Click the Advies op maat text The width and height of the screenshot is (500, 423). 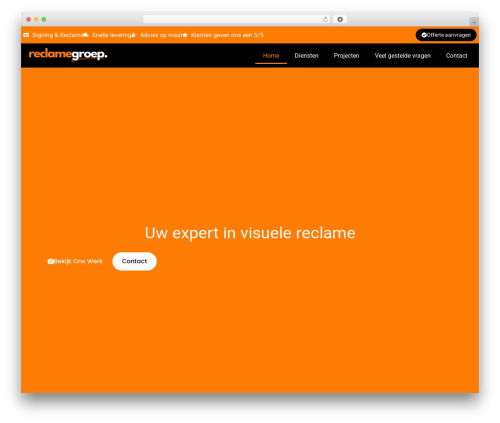(161, 35)
